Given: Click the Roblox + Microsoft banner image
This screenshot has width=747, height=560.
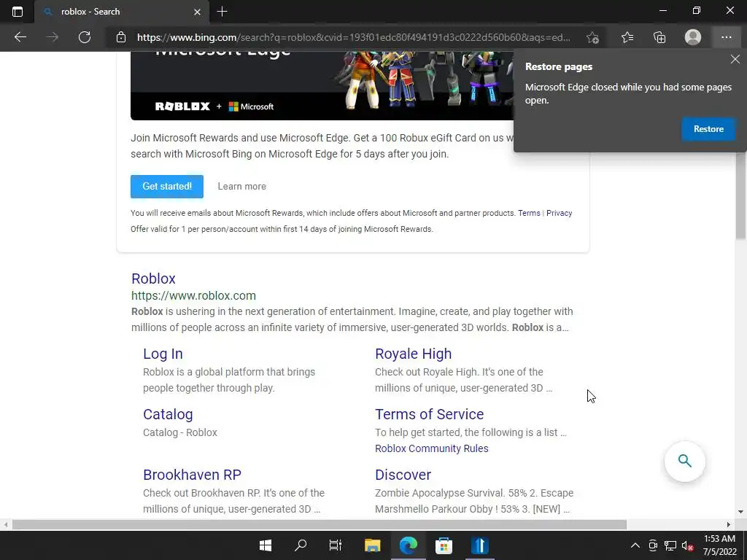Looking at the screenshot, I should (x=322, y=86).
